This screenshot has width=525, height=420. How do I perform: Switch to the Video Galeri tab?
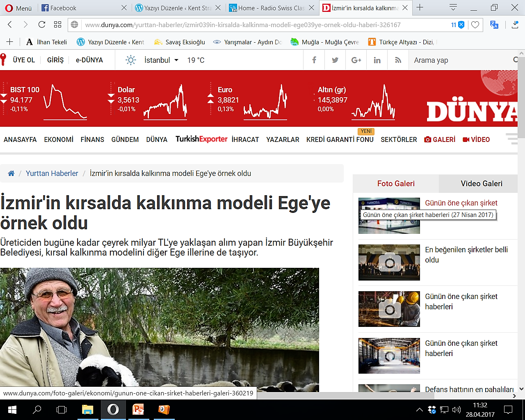click(x=481, y=184)
